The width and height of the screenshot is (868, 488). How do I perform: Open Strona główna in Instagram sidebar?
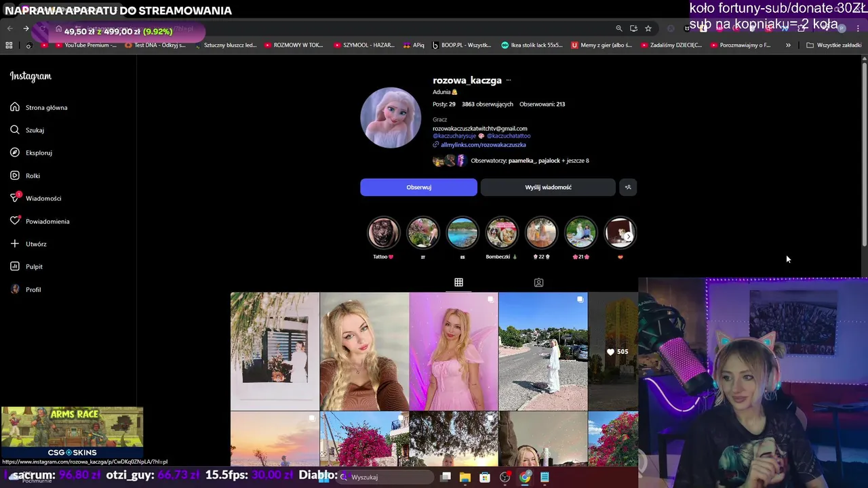point(39,107)
